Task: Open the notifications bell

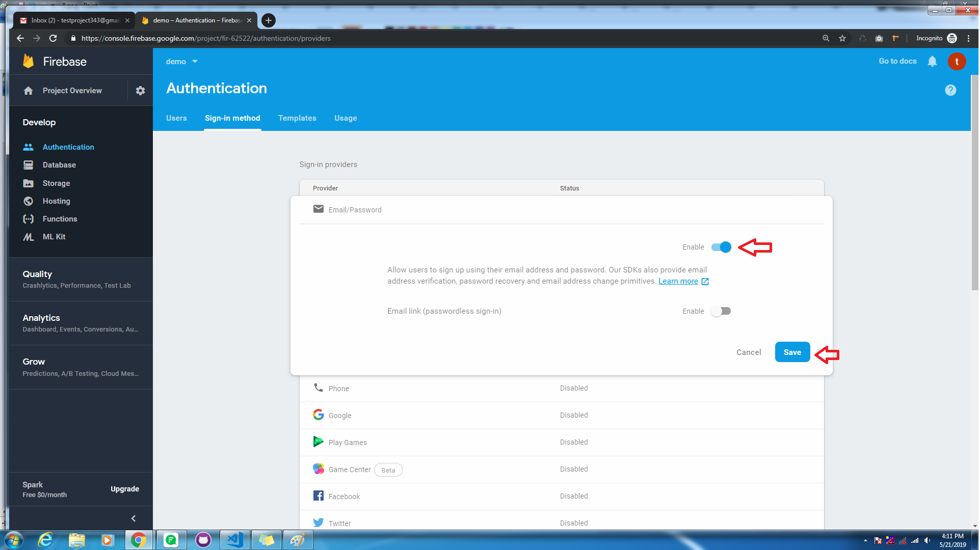Action: click(933, 61)
